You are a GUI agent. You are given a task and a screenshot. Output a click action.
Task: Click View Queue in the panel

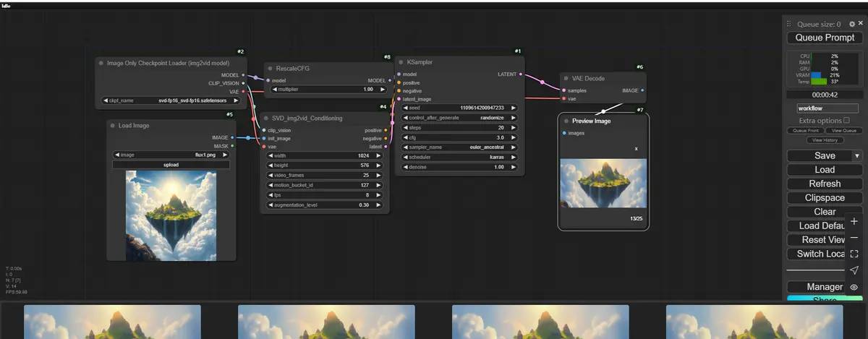click(x=843, y=130)
